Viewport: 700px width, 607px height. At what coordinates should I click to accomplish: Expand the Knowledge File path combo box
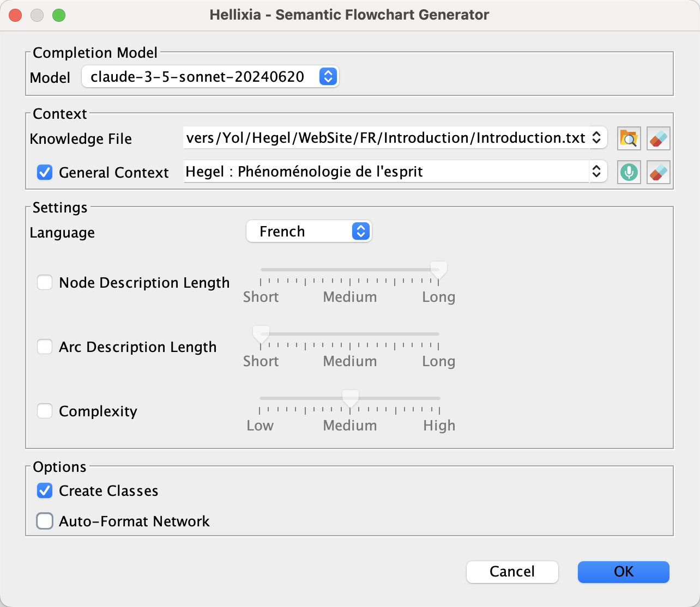click(596, 138)
